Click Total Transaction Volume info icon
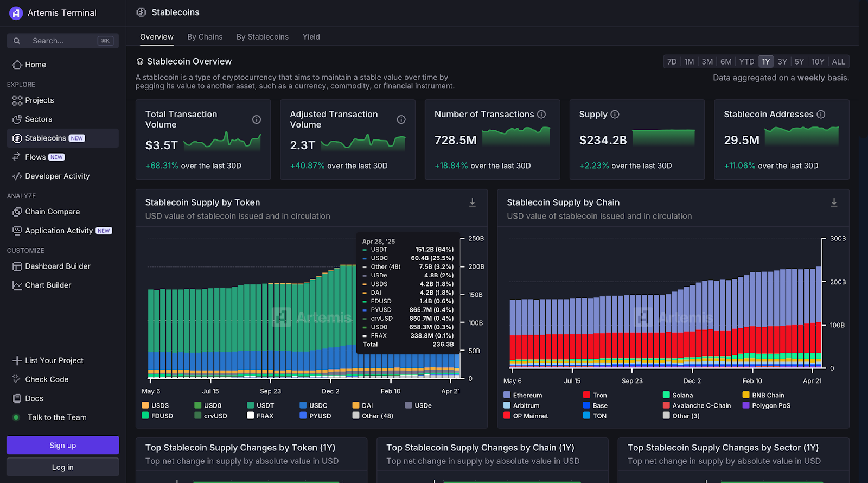868x483 pixels. coord(257,119)
